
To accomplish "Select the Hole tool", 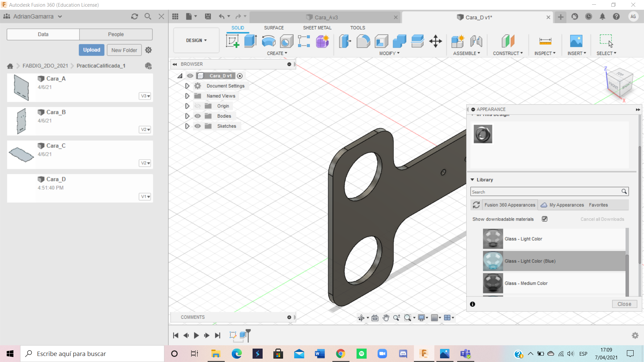I will [286, 41].
